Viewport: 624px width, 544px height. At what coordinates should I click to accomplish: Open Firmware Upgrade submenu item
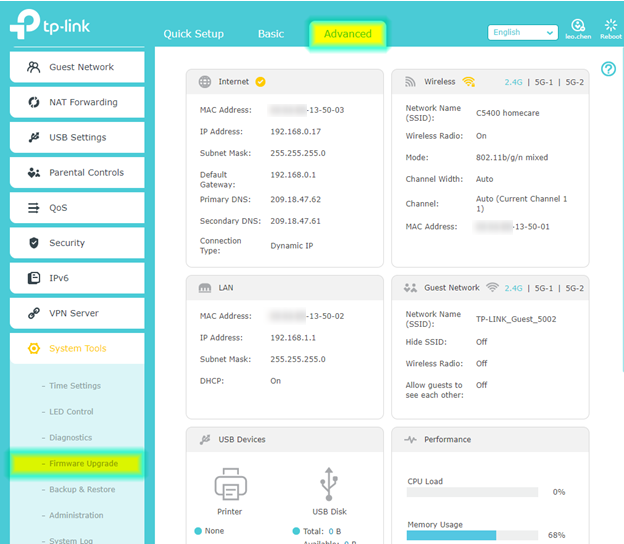click(x=76, y=464)
